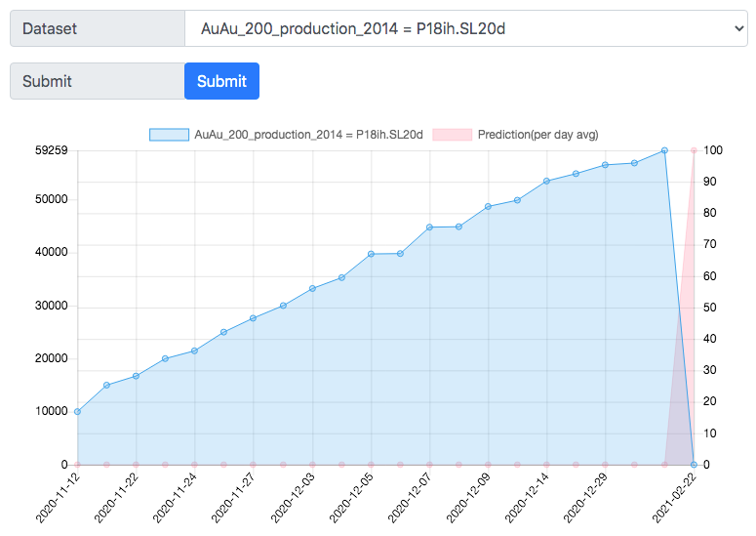Viewport: 756px width, 536px height.
Task: Click the blue data point at 2021-02-22 zero
Action: (694, 465)
